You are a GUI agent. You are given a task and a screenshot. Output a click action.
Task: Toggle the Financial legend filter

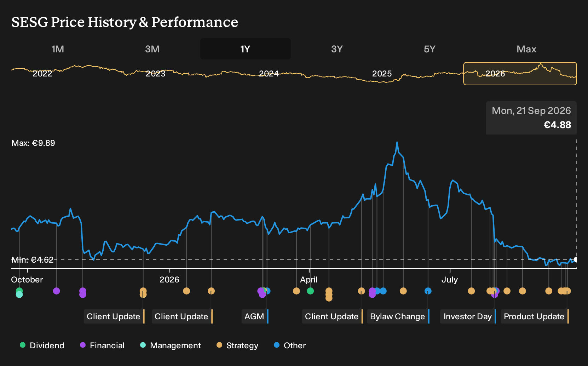[102, 345]
